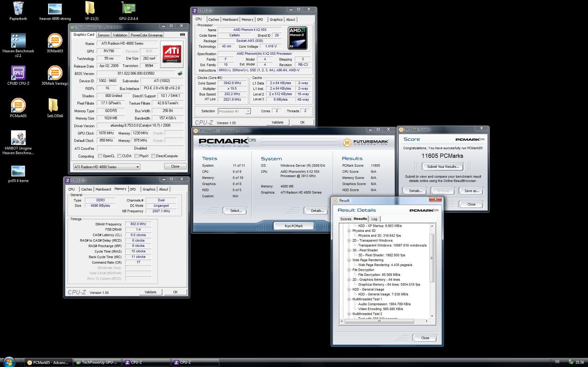
Task: Launch the PCMark05 desktop shortcut
Action: [18, 108]
